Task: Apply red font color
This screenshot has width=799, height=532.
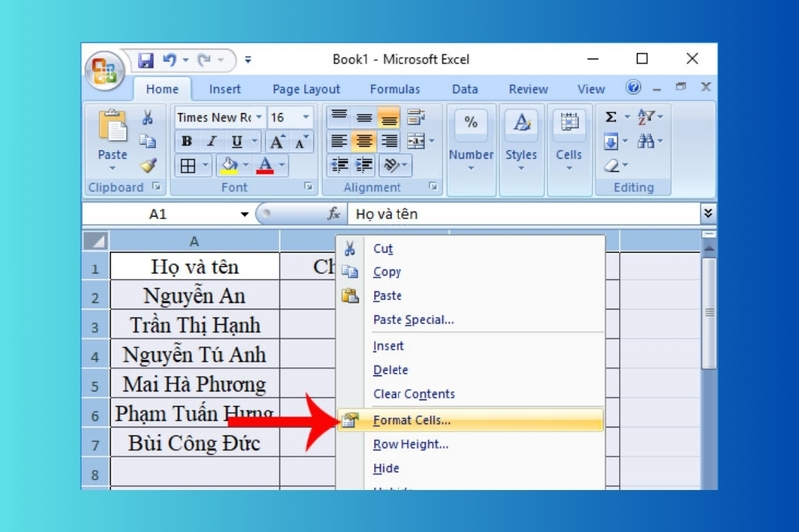Action: tap(265, 166)
